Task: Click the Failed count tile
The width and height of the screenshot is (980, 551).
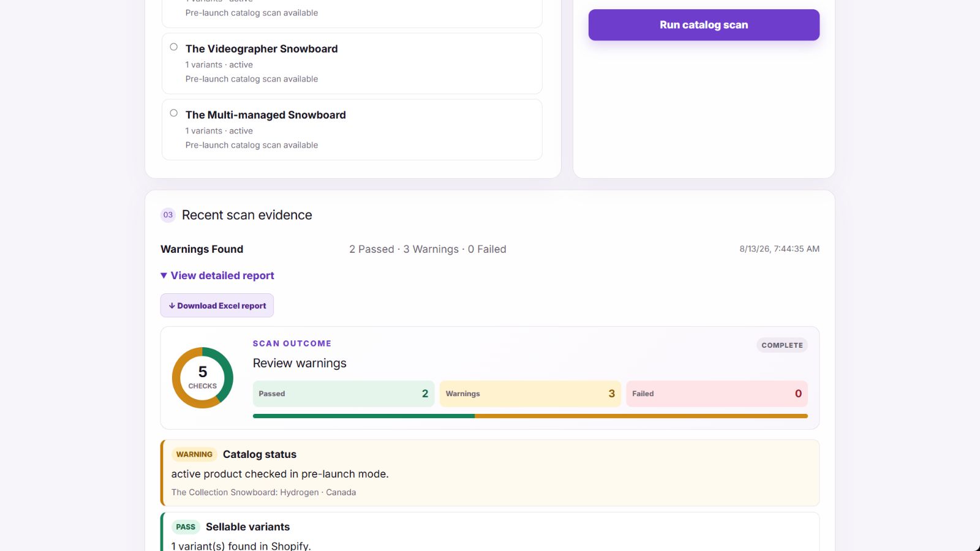Action: pyautogui.click(x=717, y=394)
